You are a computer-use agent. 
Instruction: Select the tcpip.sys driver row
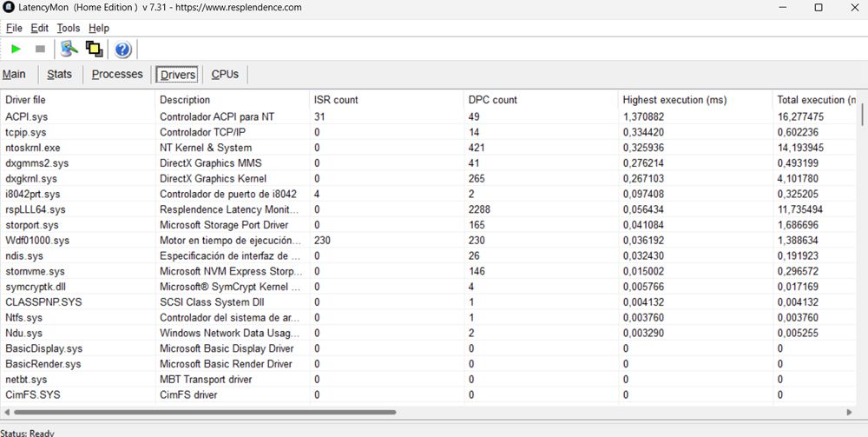(x=429, y=132)
